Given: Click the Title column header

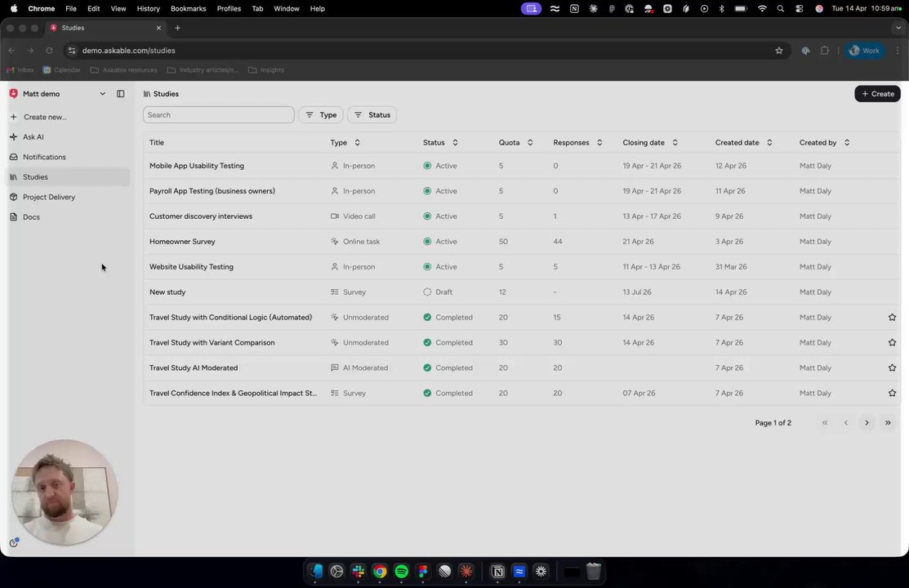Looking at the screenshot, I should 157,143.
